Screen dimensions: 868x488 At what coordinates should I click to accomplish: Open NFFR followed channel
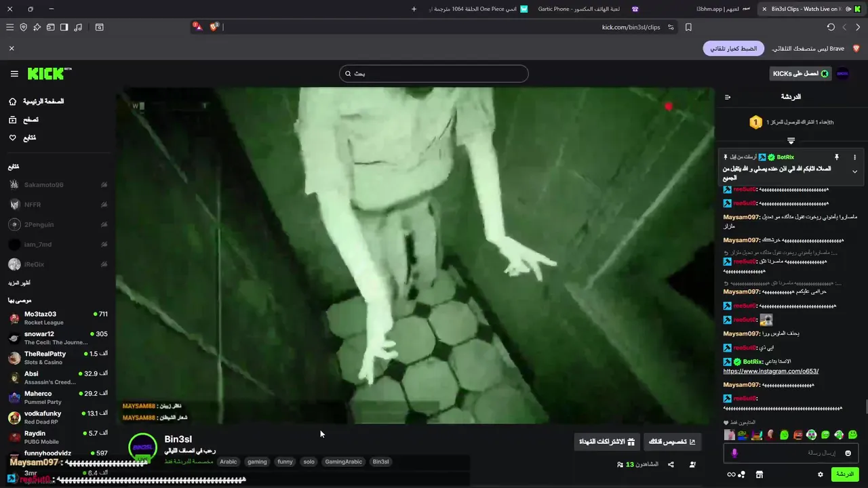58,205
